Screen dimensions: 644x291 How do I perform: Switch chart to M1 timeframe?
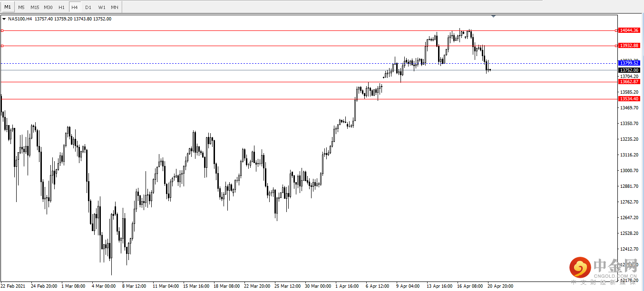click(8, 7)
